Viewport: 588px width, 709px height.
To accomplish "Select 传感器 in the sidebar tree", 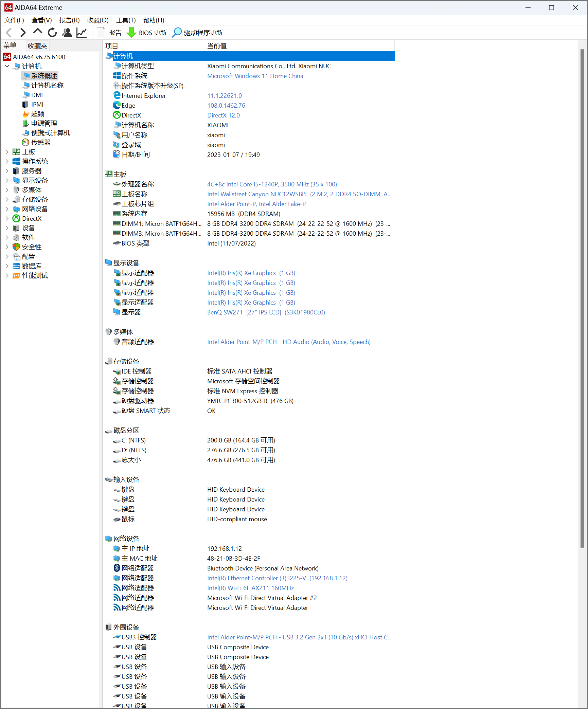I will point(41,142).
